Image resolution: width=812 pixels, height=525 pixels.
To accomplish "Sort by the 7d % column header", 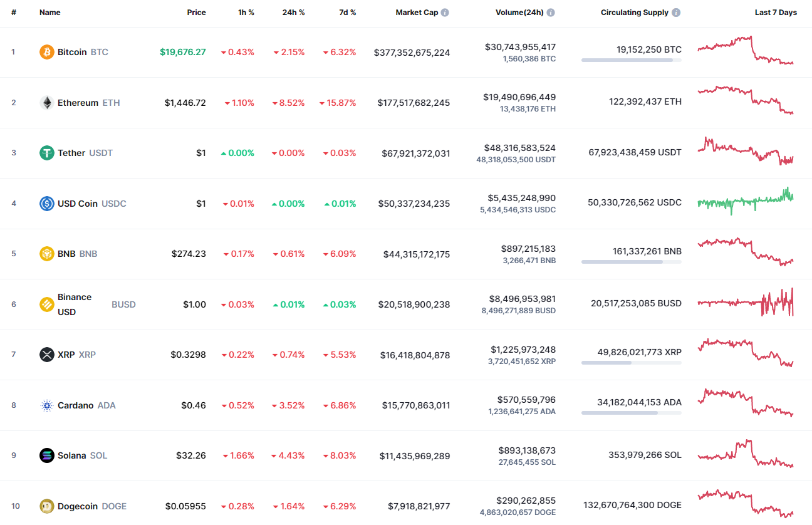I will coord(348,12).
